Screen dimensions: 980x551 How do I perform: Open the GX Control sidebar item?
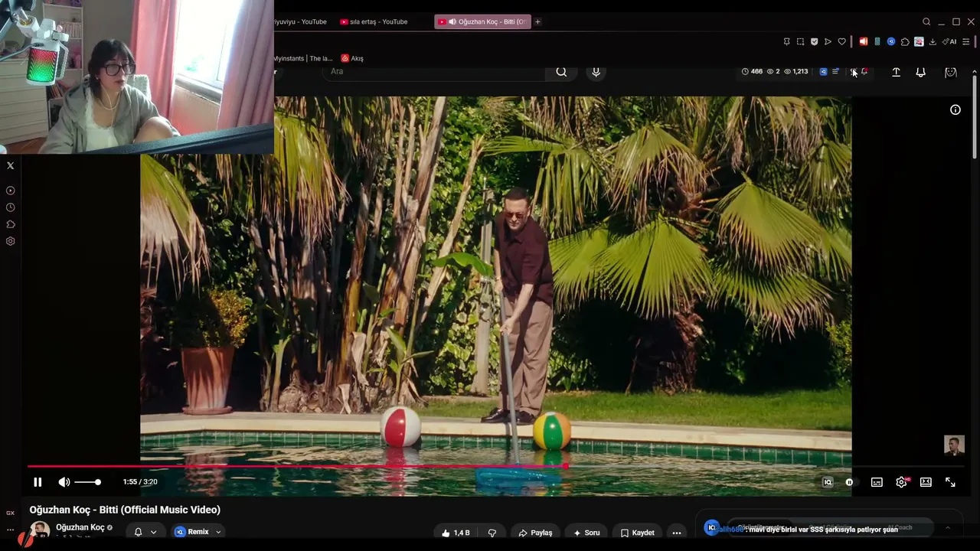click(10, 513)
